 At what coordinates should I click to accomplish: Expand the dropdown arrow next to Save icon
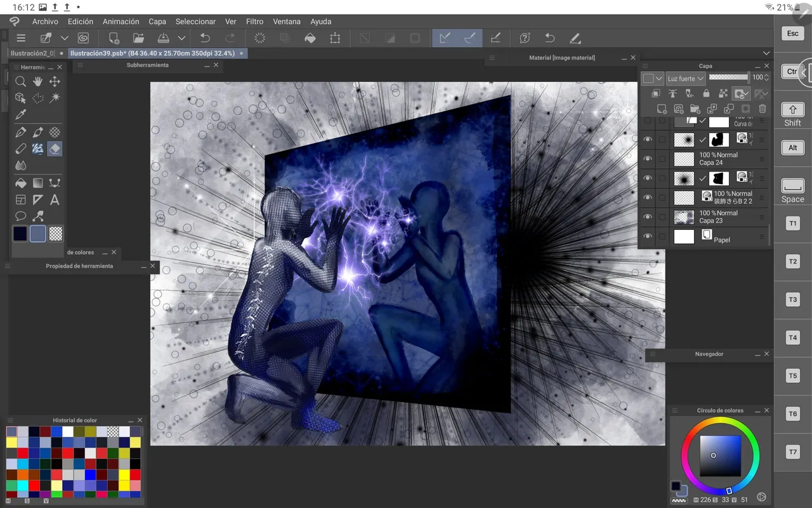181,38
